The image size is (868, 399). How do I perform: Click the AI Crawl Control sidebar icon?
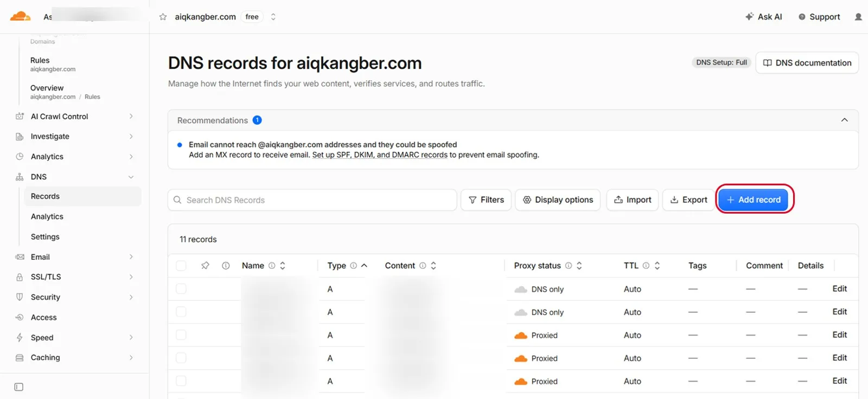(x=20, y=117)
